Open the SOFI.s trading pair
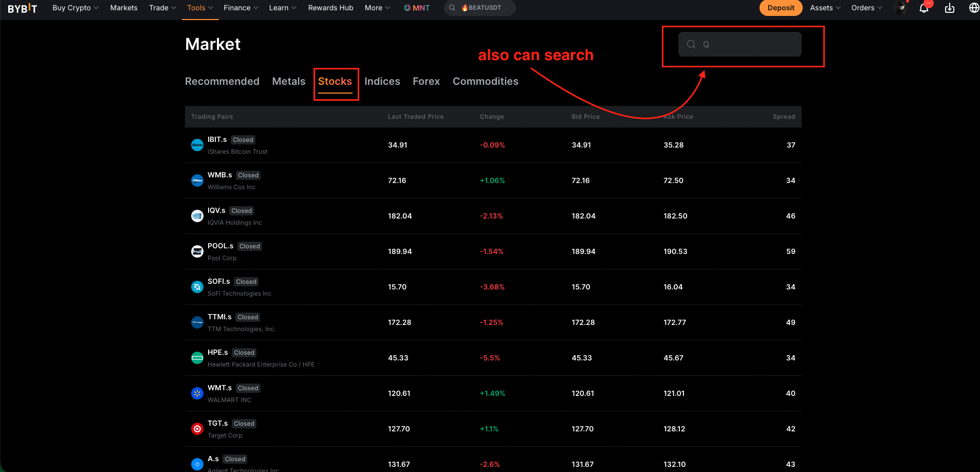Image resolution: width=980 pixels, height=472 pixels. click(x=493, y=287)
